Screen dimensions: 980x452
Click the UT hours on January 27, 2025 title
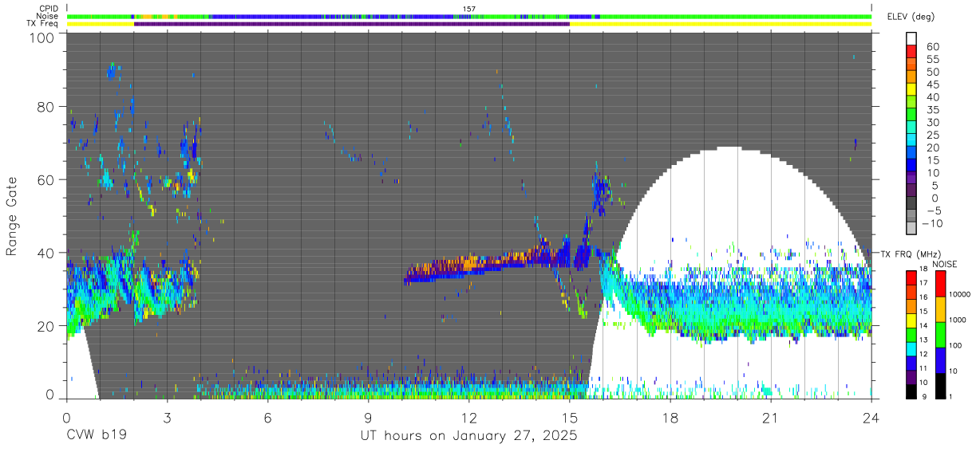pos(469,436)
